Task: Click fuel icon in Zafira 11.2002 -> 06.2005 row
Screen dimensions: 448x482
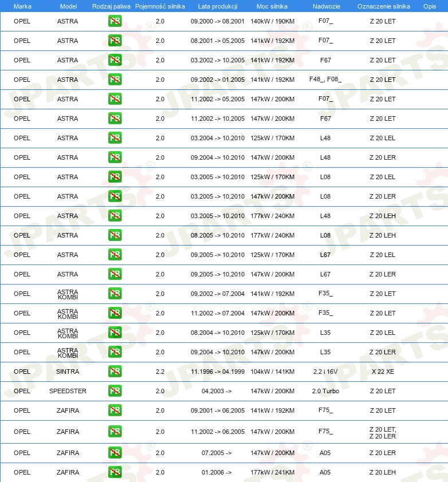Action: [115, 432]
